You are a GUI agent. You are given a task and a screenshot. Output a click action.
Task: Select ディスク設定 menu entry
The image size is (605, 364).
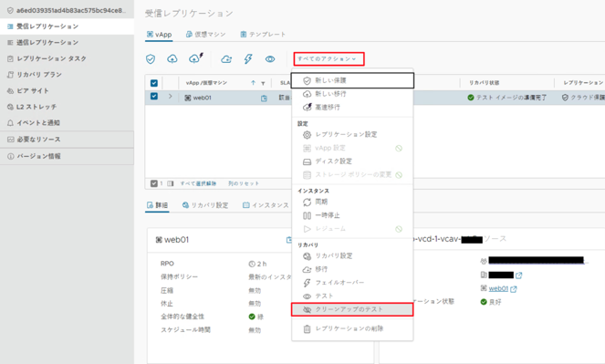pos(352,161)
